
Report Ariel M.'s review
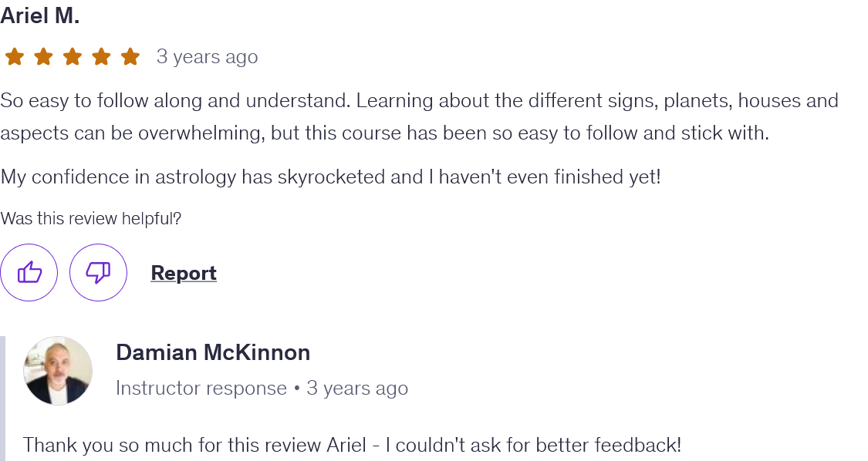183,273
